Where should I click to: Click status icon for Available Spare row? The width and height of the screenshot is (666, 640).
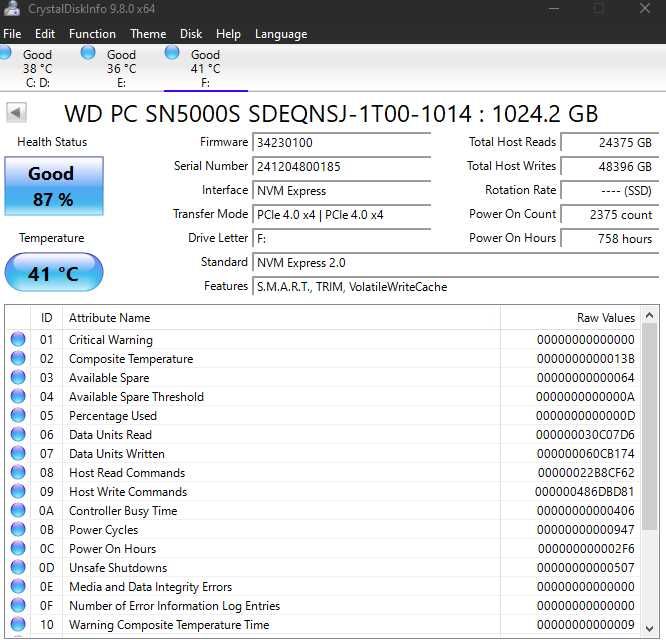[x=18, y=377]
